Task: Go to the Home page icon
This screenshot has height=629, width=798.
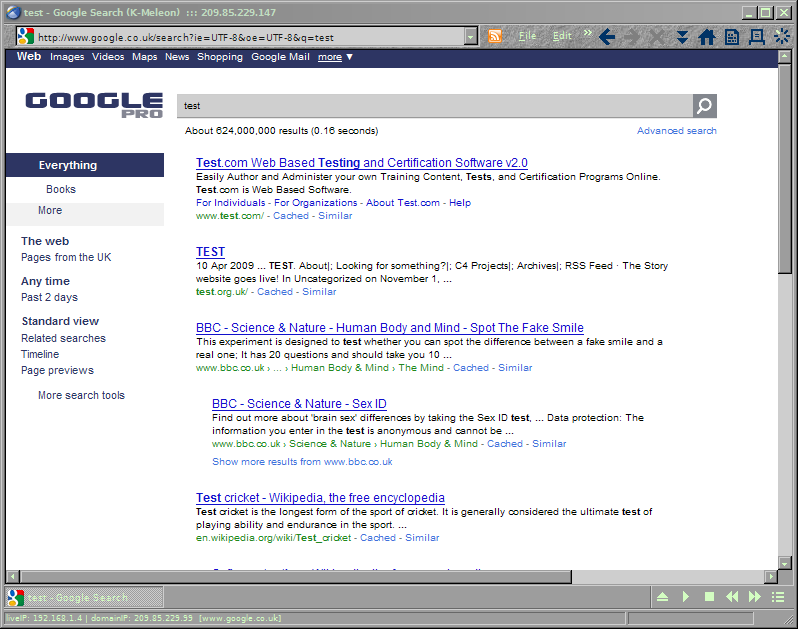Action: point(706,37)
